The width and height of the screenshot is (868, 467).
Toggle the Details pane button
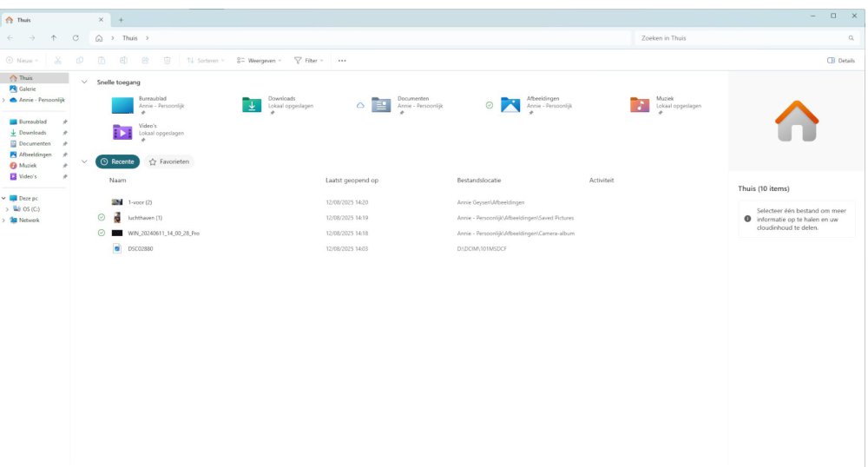point(841,61)
